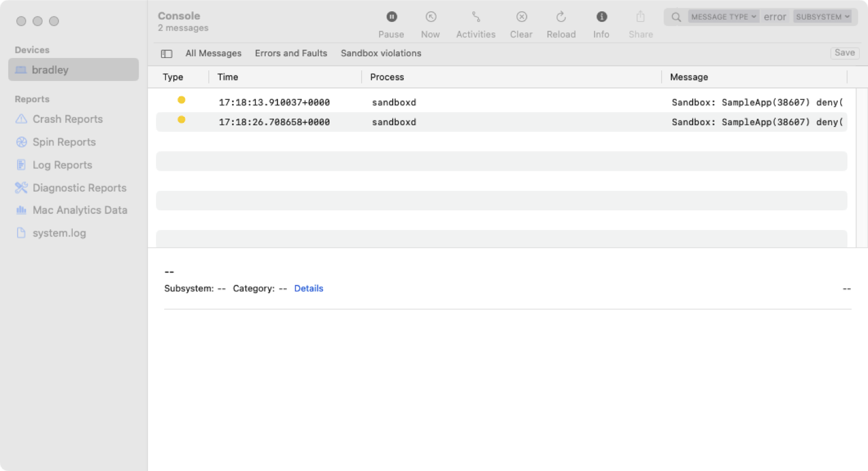The width and height of the screenshot is (868, 471).
Task: View Mac Analytics Data
Action: click(80, 210)
